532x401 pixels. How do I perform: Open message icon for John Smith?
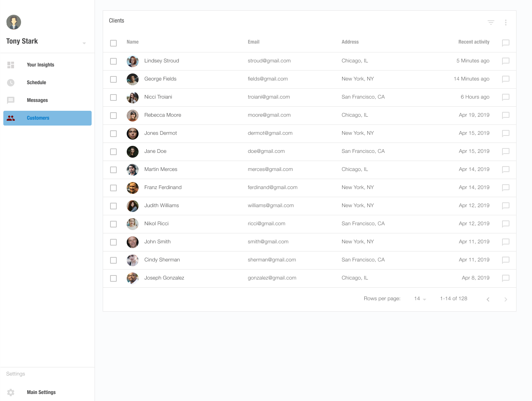tap(506, 242)
